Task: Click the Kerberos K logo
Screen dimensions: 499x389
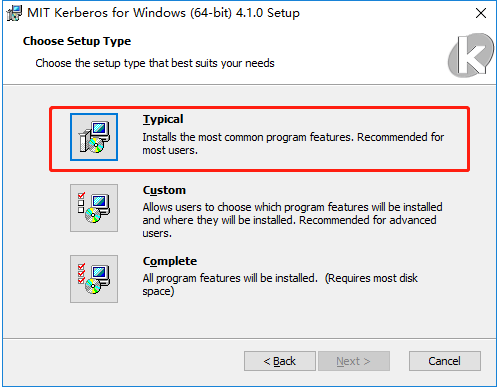Action: tap(471, 55)
